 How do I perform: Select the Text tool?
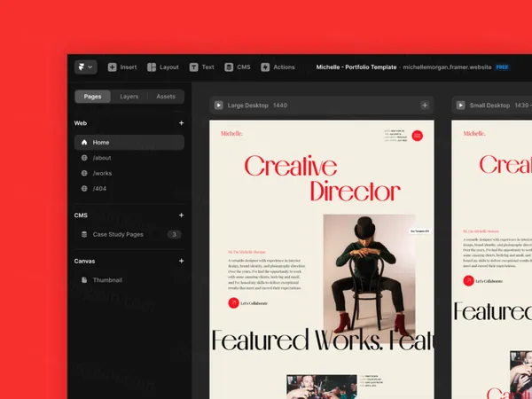click(x=201, y=66)
